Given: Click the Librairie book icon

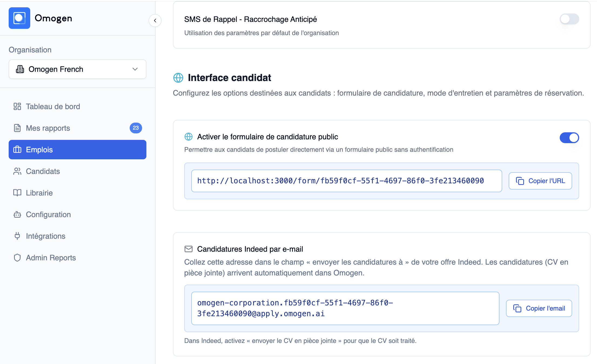Looking at the screenshot, I should [17, 193].
